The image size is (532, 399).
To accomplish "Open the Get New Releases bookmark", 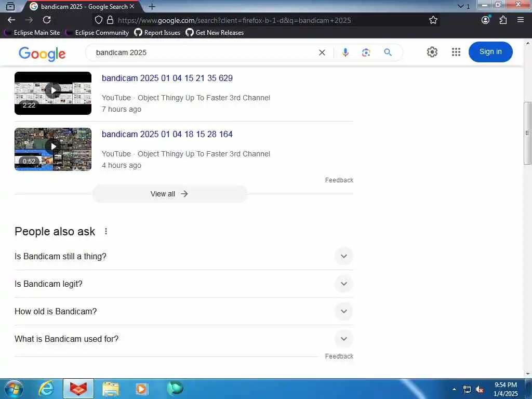I will pos(215,33).
